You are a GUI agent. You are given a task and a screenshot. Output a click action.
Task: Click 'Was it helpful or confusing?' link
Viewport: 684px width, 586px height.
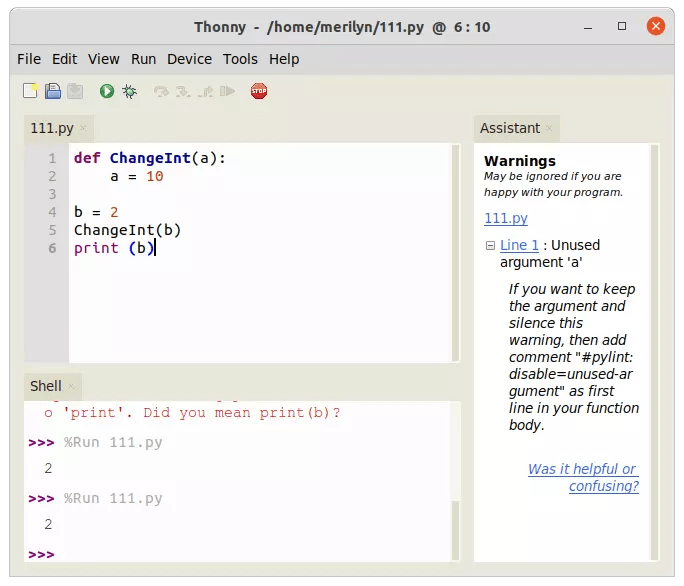583,477
